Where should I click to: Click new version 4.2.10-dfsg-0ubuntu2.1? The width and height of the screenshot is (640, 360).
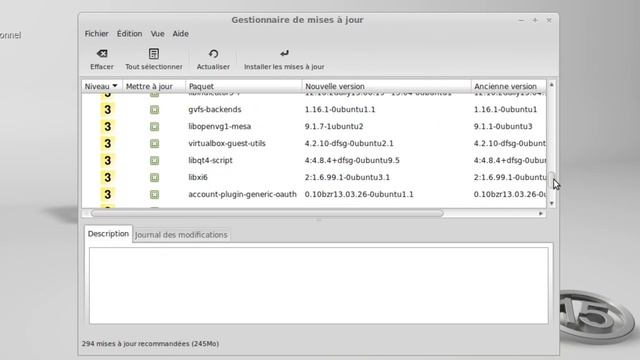(x=349, y=143)
